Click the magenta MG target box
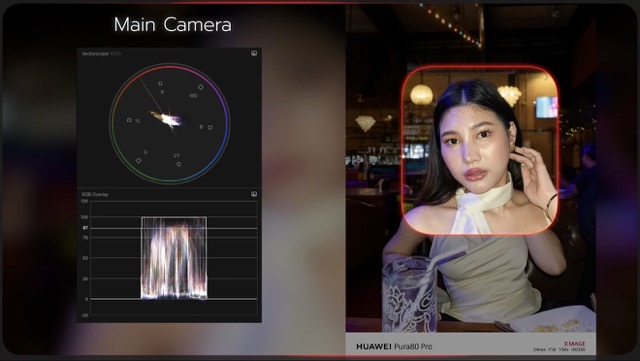 coord(200,87)
